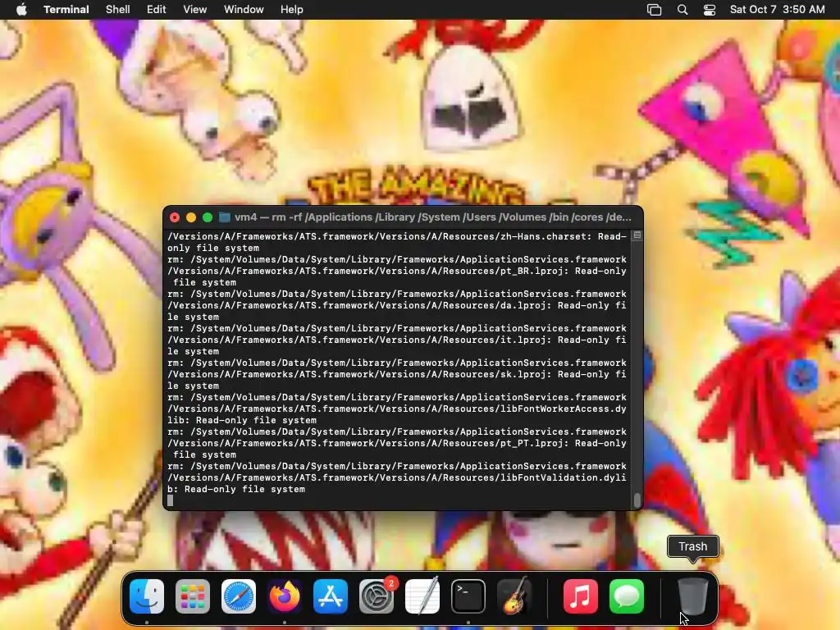Click the 'sk.lproj' path line

pos(397,374)
